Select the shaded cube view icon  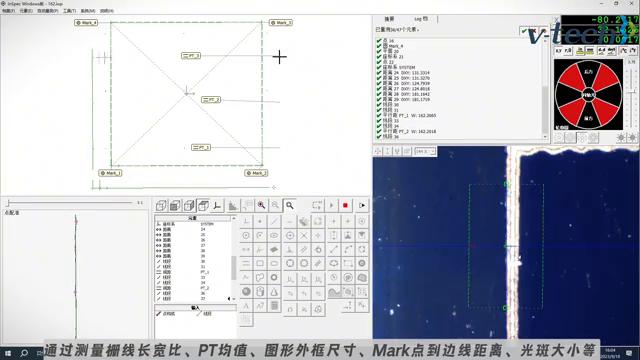point(175,205)
